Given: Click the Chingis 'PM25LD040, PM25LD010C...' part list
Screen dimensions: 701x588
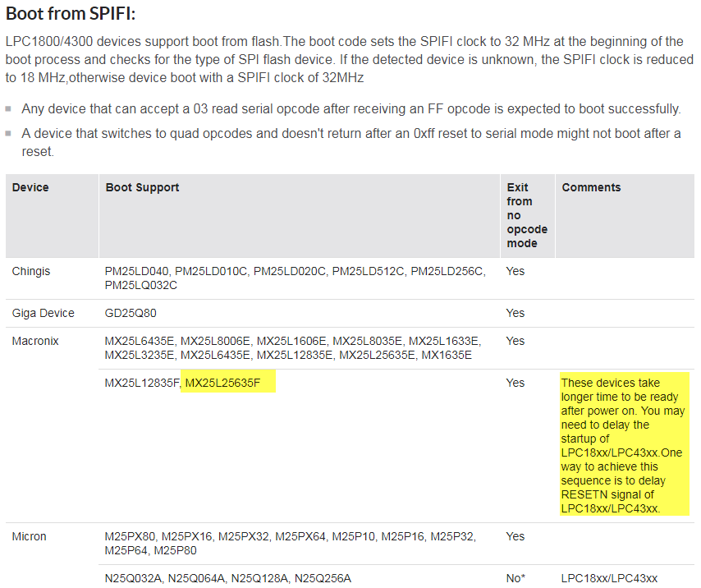Looking at the screenshot, I should click(295, 278).
